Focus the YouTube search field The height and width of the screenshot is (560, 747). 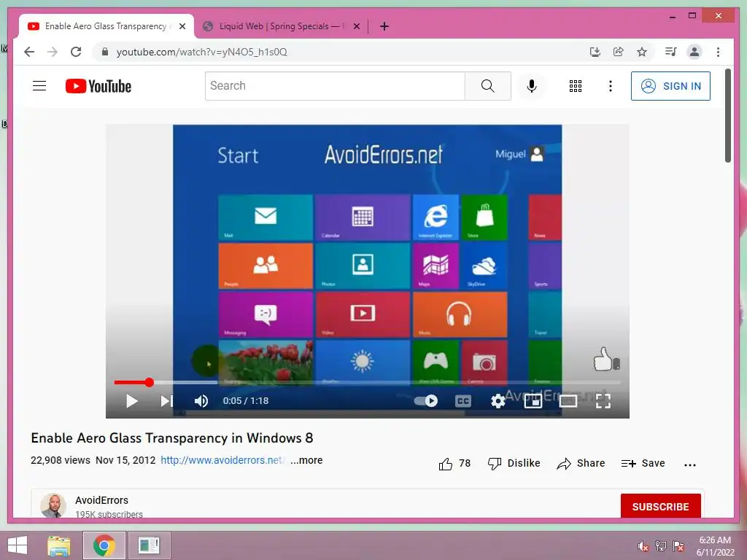pyautogui.click(x=335, y=86)
